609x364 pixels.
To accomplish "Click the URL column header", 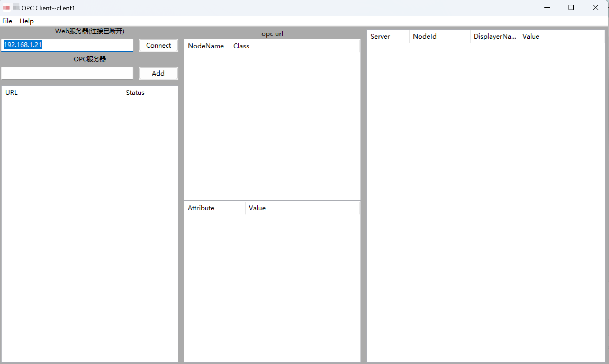I will pyautogui.click(x=47, y=93).
